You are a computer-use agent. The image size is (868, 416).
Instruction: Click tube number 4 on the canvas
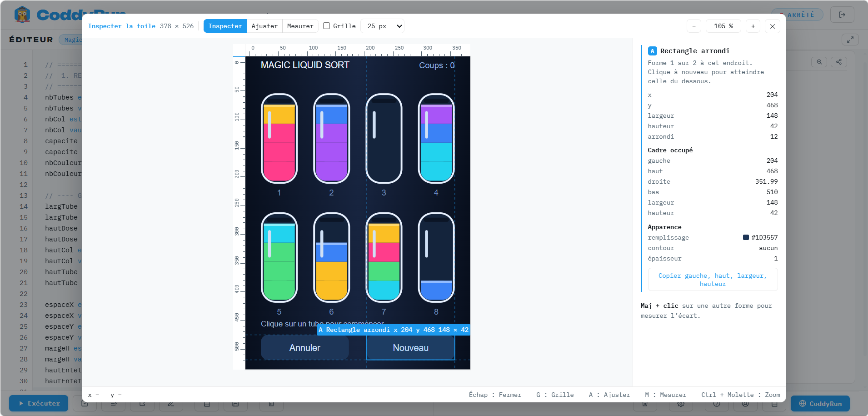[436, 138]
